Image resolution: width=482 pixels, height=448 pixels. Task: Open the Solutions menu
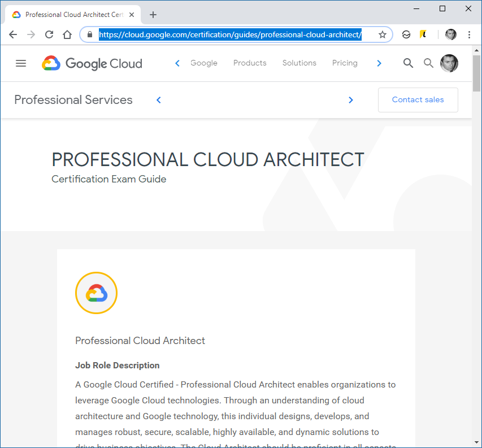click(299, 63)
